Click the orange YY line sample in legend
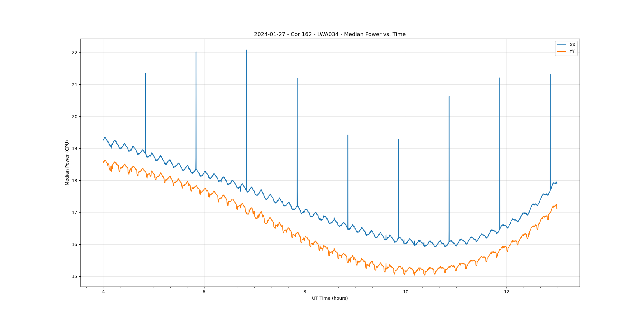Viewport: 644px width, 322px height. (562, 52)
